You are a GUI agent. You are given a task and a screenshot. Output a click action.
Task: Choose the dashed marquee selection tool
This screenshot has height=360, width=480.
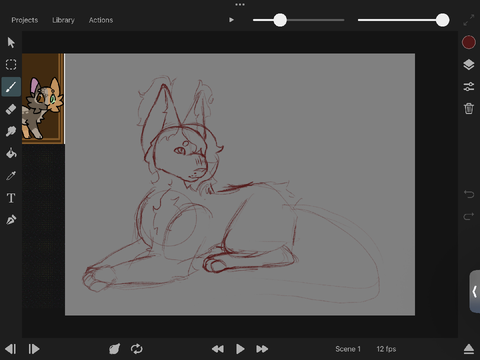(x=11, y=64)
